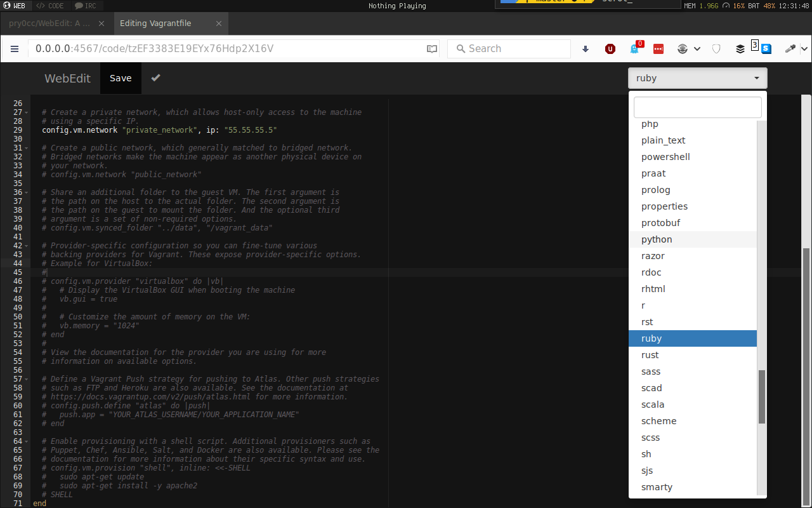This screenshot has width=812, height=508.
Task: Click the Save button
Action: pyautogui.click(x=121, y=78)
